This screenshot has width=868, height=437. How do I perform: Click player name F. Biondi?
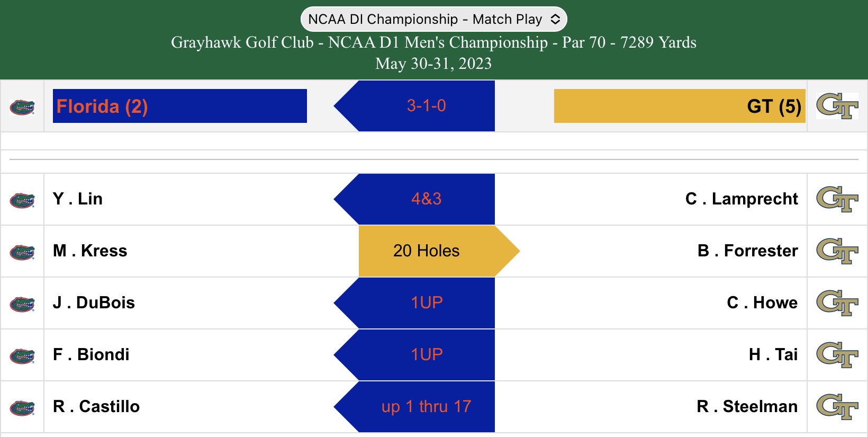[91, 355]
